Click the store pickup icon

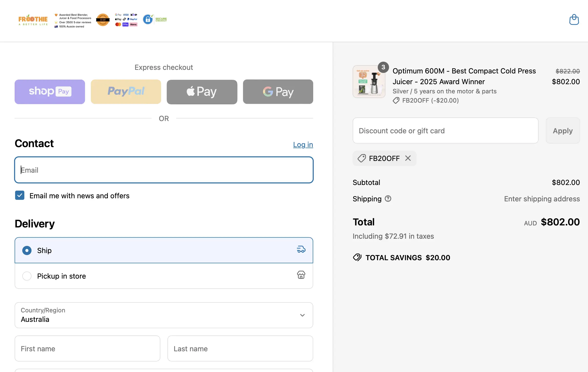[x=301, y=275]
